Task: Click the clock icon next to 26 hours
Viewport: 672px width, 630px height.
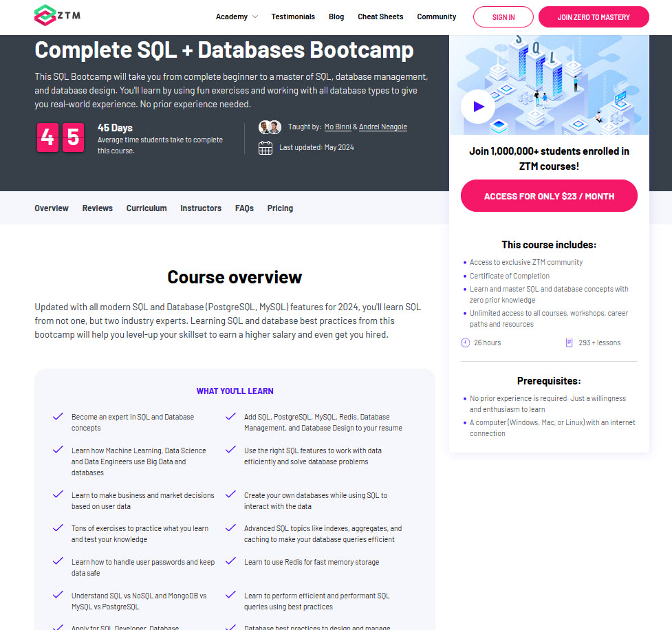Action: 465,343
